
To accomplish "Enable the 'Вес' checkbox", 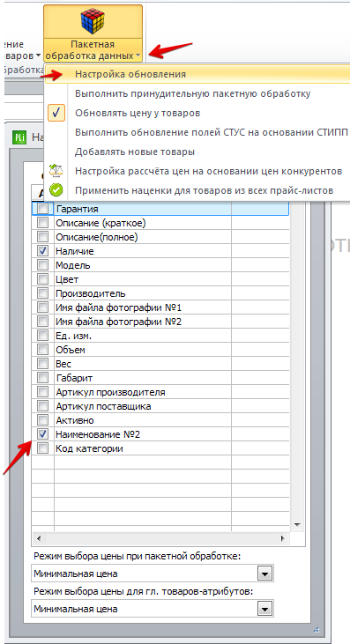I will coord(42,364).
